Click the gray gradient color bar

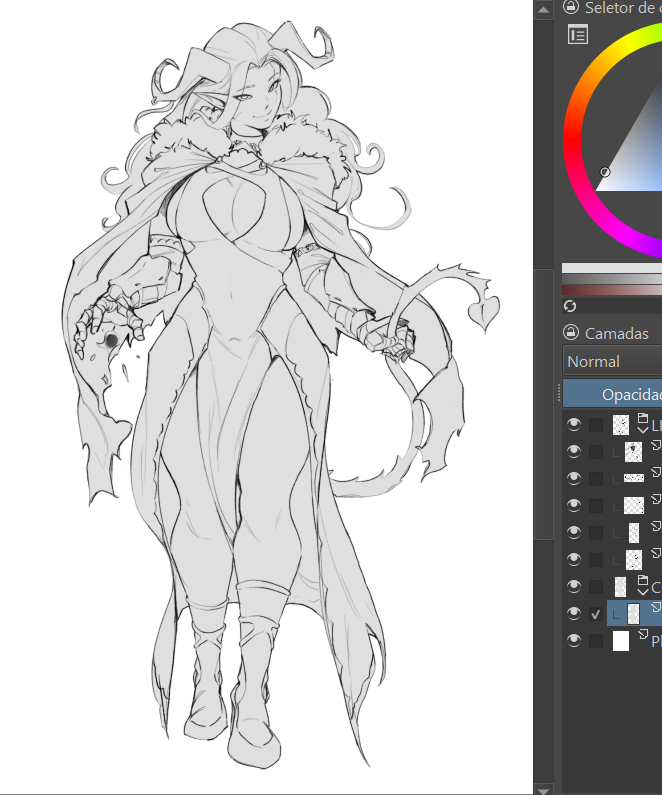tap(612, 279)
